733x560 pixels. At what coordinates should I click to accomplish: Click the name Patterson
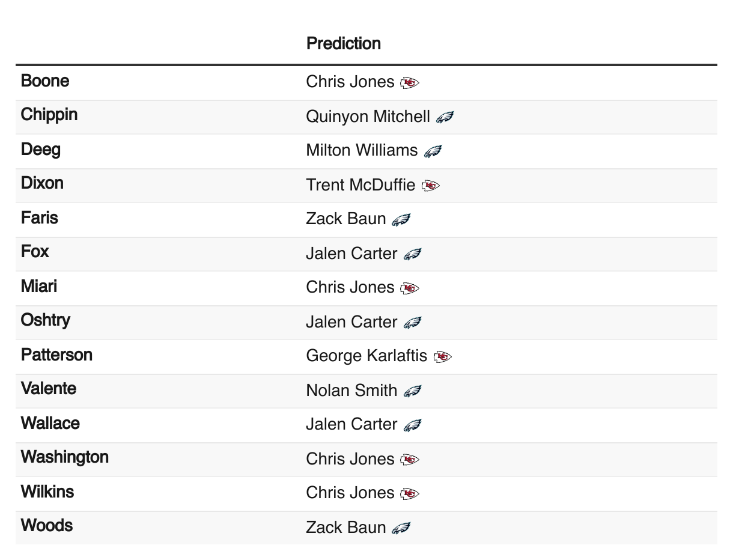click(x=56, y=355)
